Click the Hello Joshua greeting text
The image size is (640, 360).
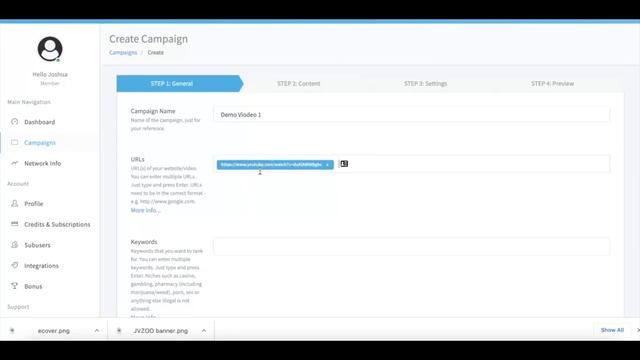coord(50,74)
